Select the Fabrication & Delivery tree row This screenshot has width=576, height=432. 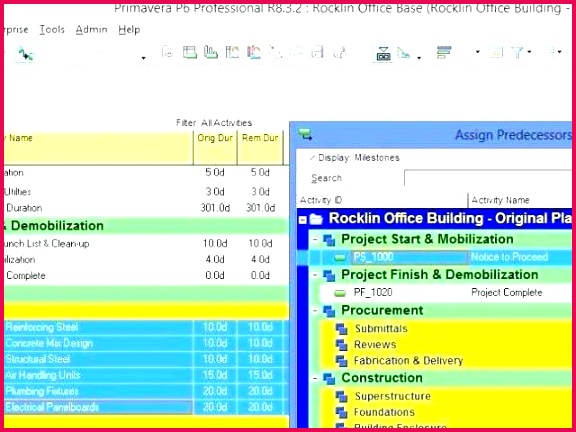(x=445, y=361)
